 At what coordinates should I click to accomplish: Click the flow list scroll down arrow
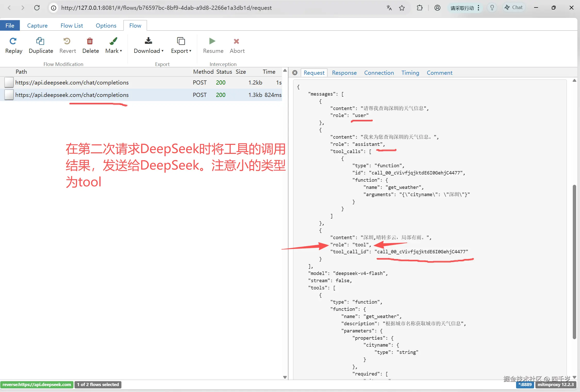pyautogui.click(x=285, y=377)
